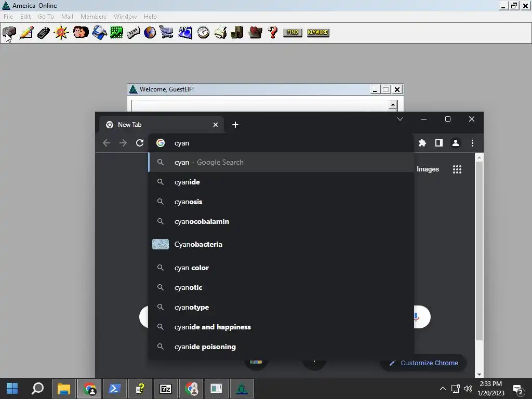Image resolution: width=532 pixels, height=399 pixels.
Task: Click the Chrome vertical scrollbar thumb
Action: (x=479, y=251)
